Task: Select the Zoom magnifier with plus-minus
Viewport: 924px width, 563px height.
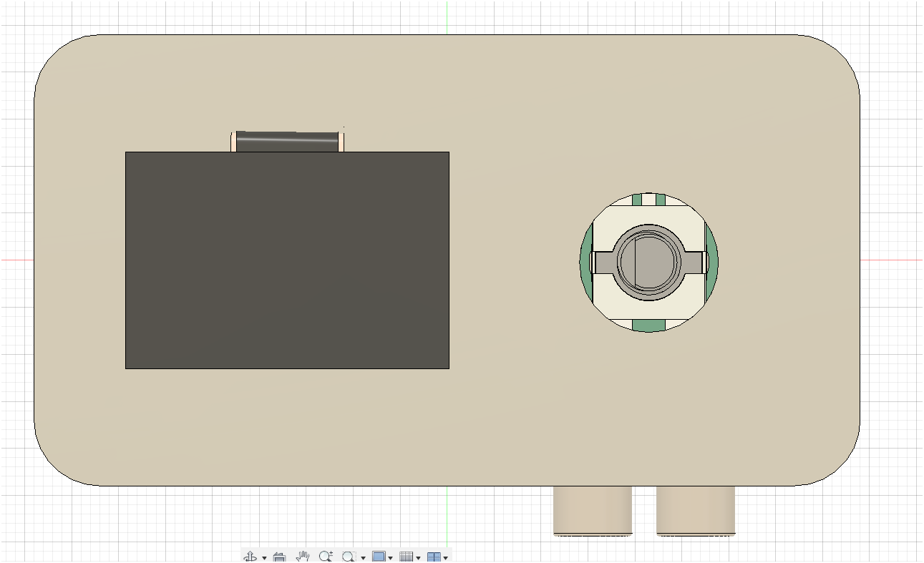Action: (x=326, y=557)
